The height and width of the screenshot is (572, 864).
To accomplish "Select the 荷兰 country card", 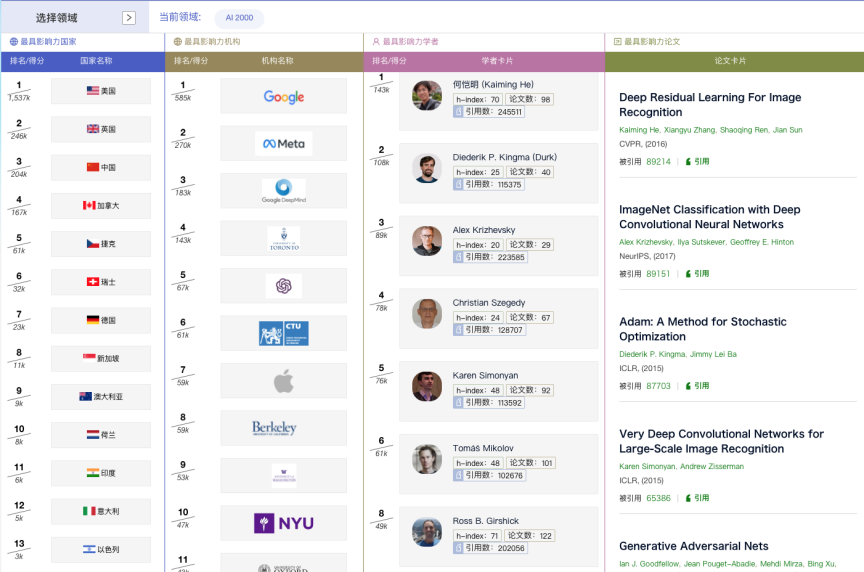I will pyautogui.click(x=101, y=435).
